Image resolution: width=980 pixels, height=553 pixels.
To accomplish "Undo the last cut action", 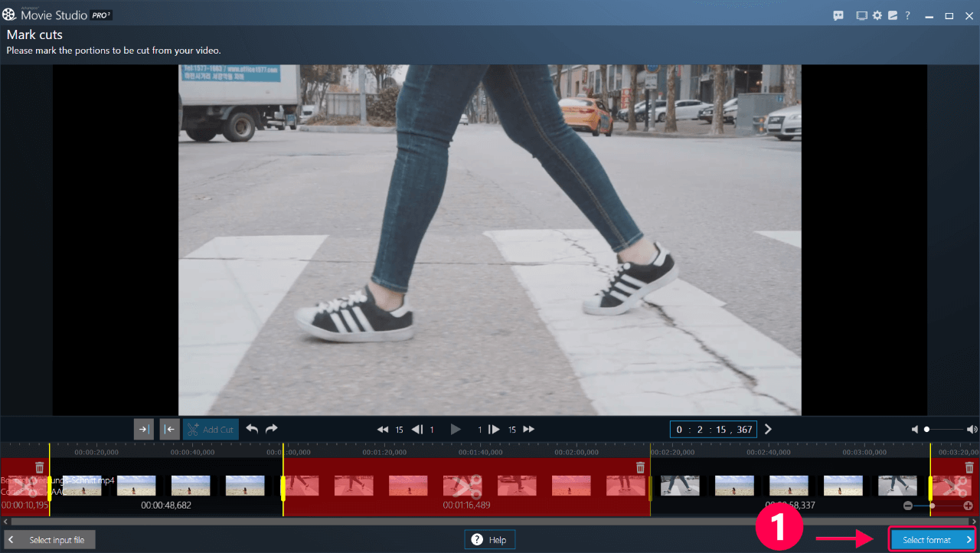I will pos(252,429).
